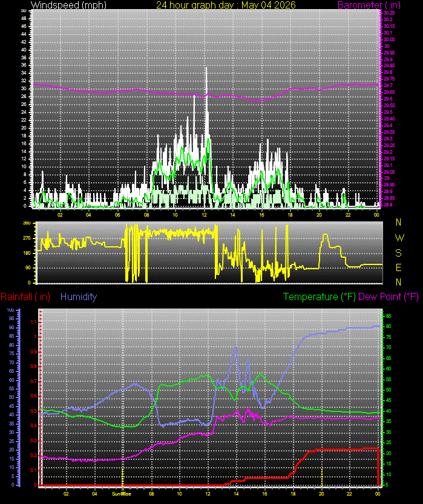This screenshot has height=504, width=423.
Task: Click the 0.5 value on rainfall axis
Action: tap(33, 411)
